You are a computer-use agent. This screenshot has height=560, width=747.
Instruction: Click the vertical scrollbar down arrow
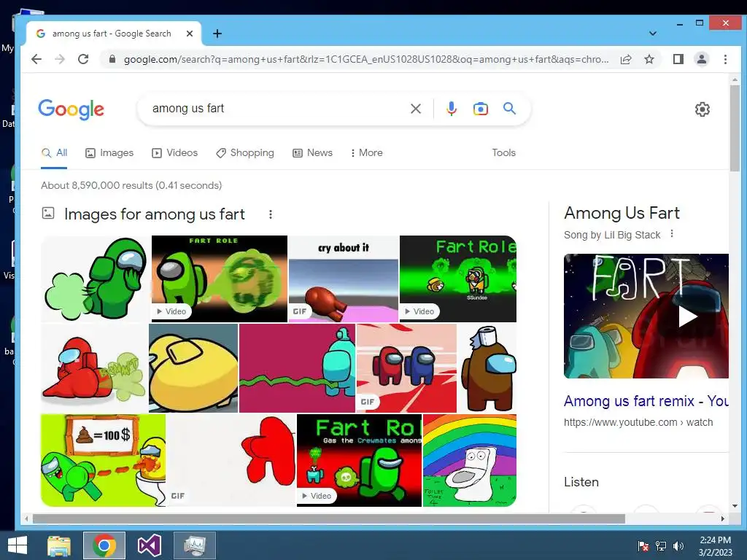tap(735, 506)
